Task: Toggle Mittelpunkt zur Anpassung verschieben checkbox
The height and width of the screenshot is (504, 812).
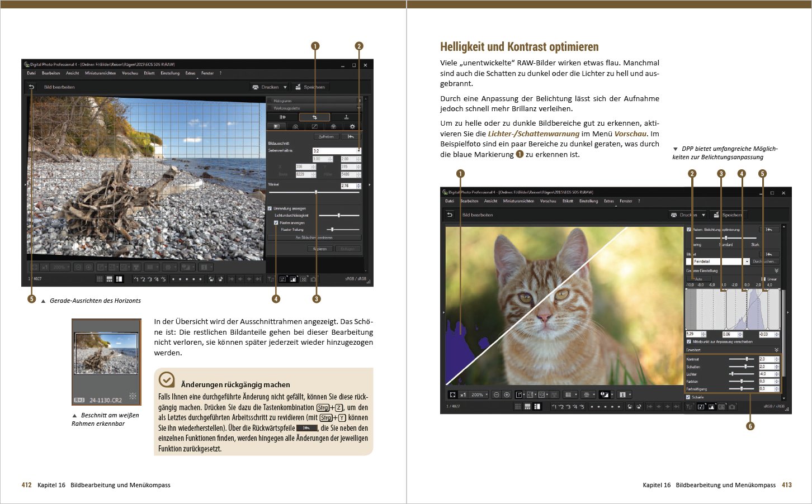Action: point(689,341)
